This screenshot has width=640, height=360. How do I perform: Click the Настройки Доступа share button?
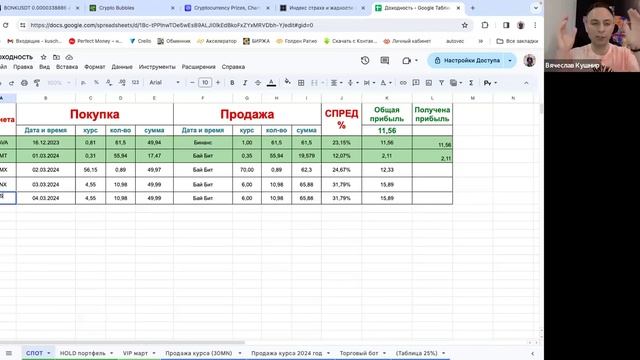[468, 60]
